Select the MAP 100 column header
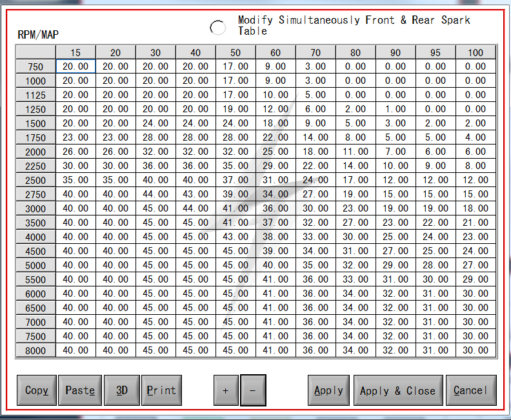The width and height of the screenshot is (511, 420). tap(476, 52)
